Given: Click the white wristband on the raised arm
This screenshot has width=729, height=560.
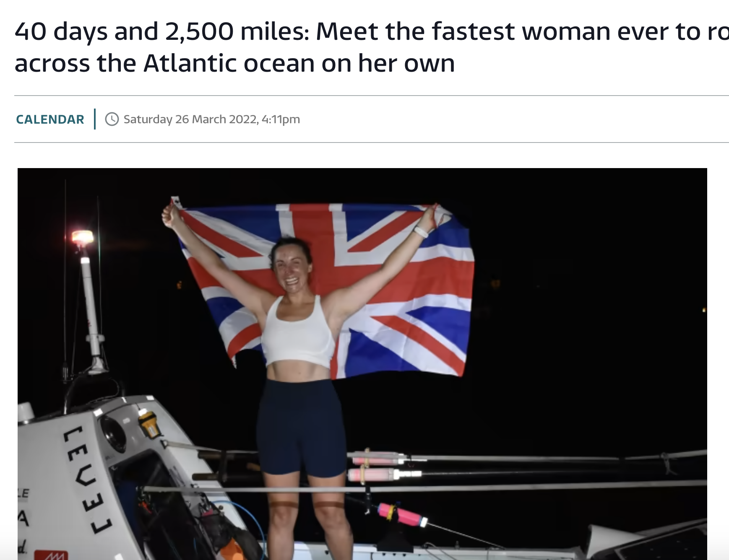Looking at the screenshot, I should coord(420,231).
